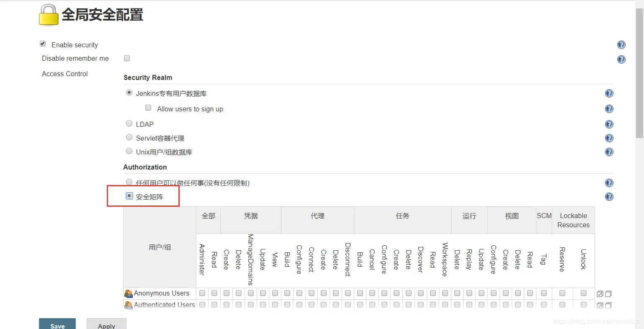
Task: Open help for 任何用户可以做任何事 option
Action: click(609, 183)
